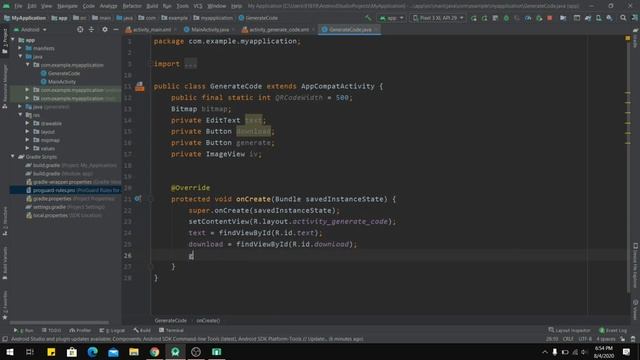Open the Layout Inspector
The image size is (640, 360).
(x=569, y=330)
